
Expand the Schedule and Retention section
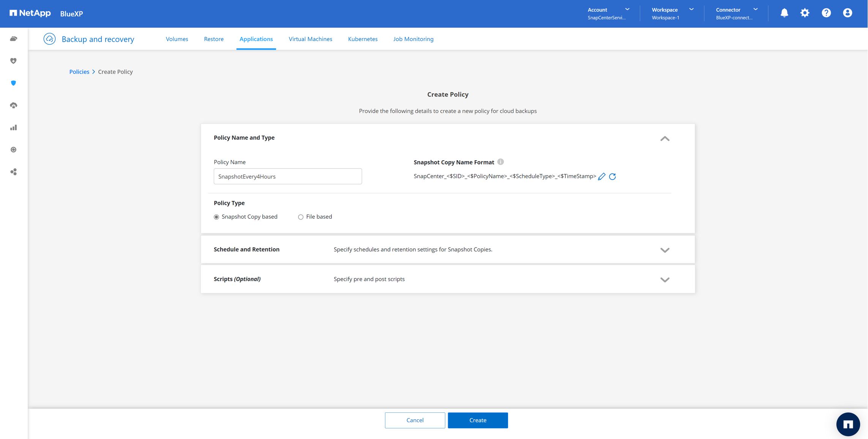coord(664,250)
